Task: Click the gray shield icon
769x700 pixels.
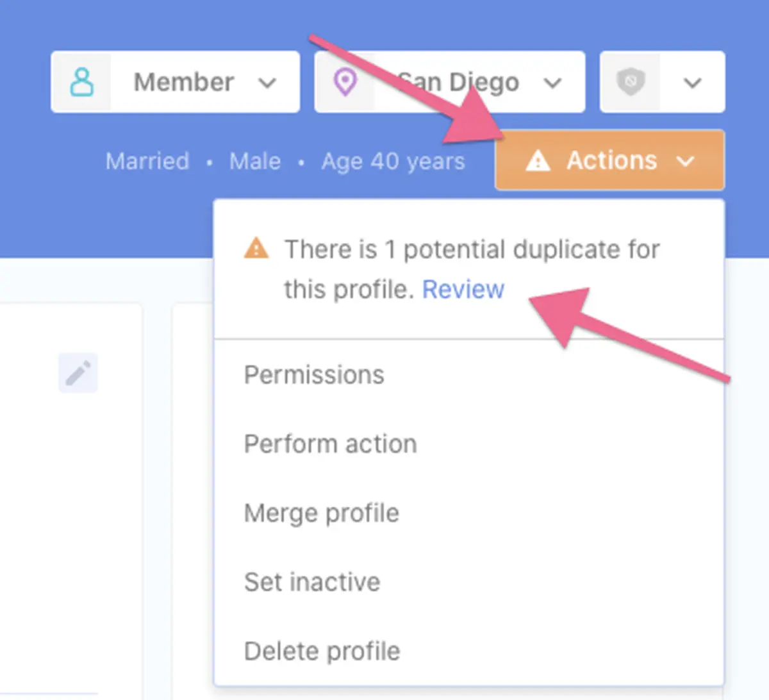Action: pyautogui.click(x=631, y=82)
